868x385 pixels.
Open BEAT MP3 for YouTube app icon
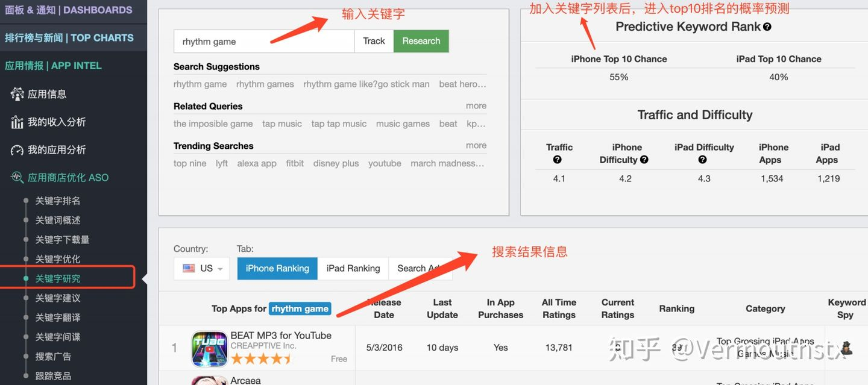click(x=209, y=349)
